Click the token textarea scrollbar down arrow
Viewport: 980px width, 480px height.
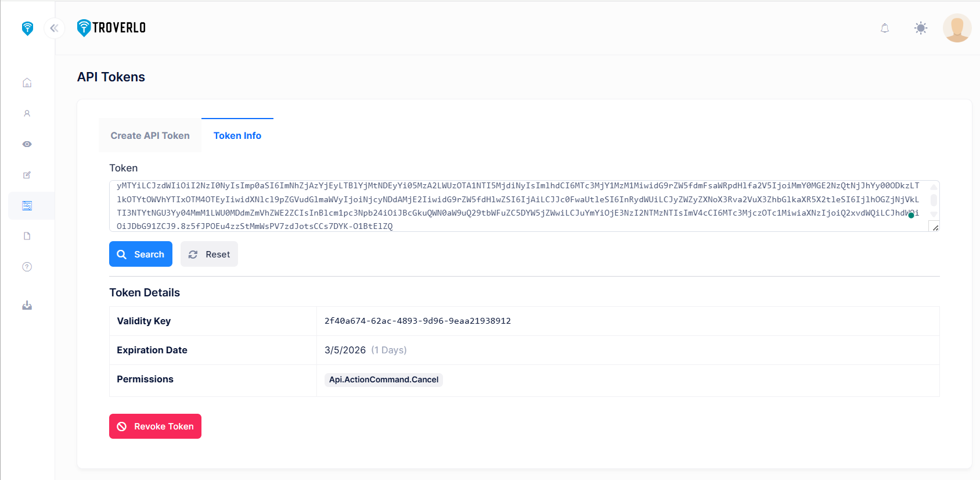[934, 214]
